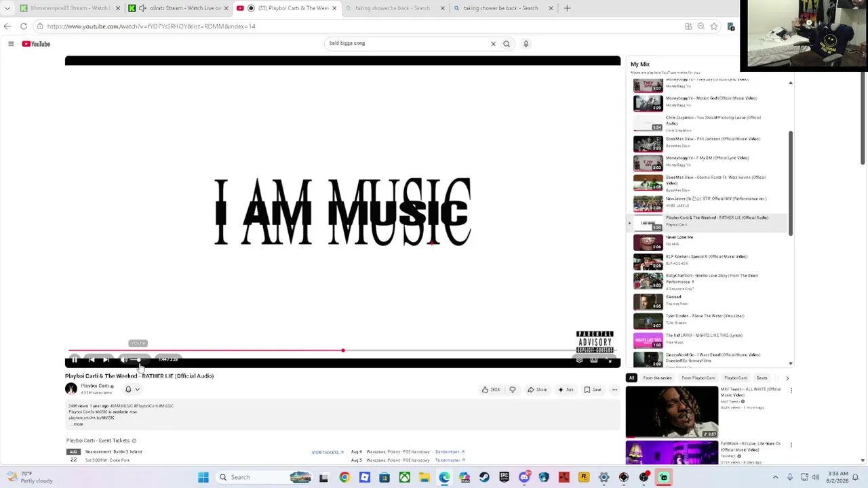Screen dimensions: 868x488
Task: Play Moneybagg Yo - Motion God from mix
Action: click(709, 102)
